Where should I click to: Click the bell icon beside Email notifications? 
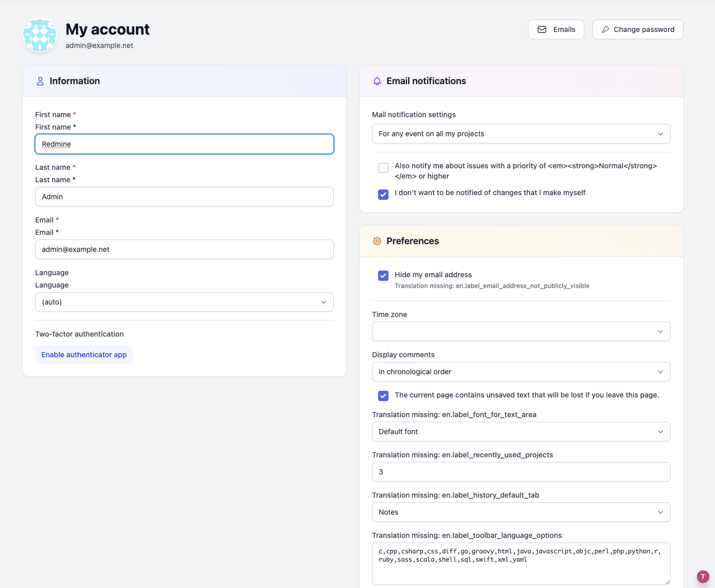pyautogui.click(x=377, y=81)
